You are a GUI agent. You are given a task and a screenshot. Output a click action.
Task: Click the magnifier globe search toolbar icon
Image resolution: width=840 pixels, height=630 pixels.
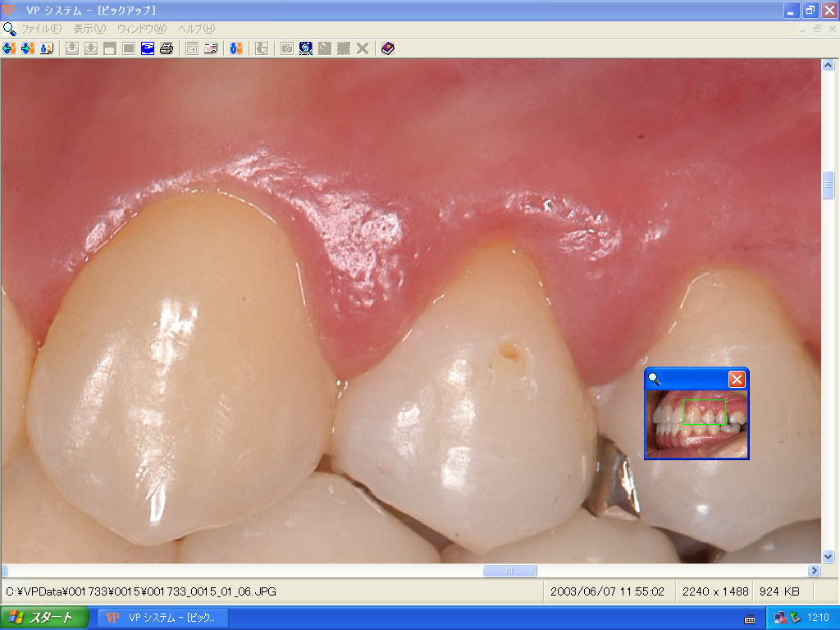[306, 48]
